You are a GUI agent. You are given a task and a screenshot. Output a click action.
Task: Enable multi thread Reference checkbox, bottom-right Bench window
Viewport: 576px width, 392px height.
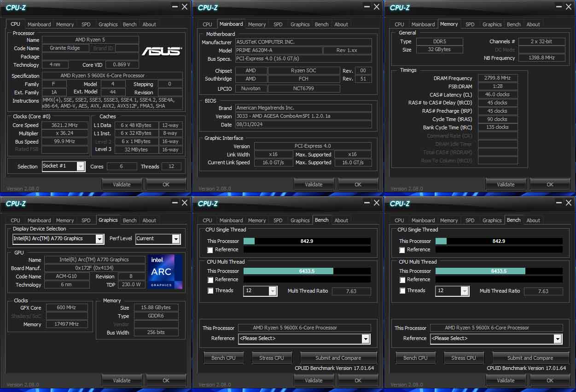pyautogui.click(x=402, y=280)
